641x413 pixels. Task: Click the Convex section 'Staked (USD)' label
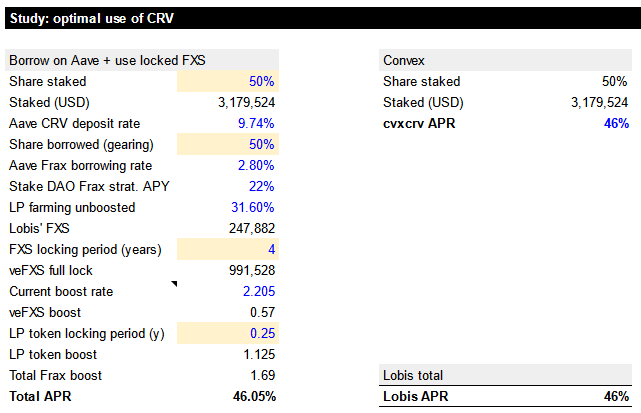[423, 102]
